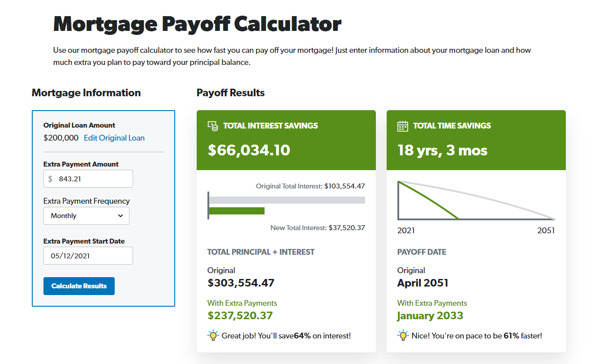The image size is (599, 364).
Task: Click the January 2033 payoff date
Action: [430, 316]
